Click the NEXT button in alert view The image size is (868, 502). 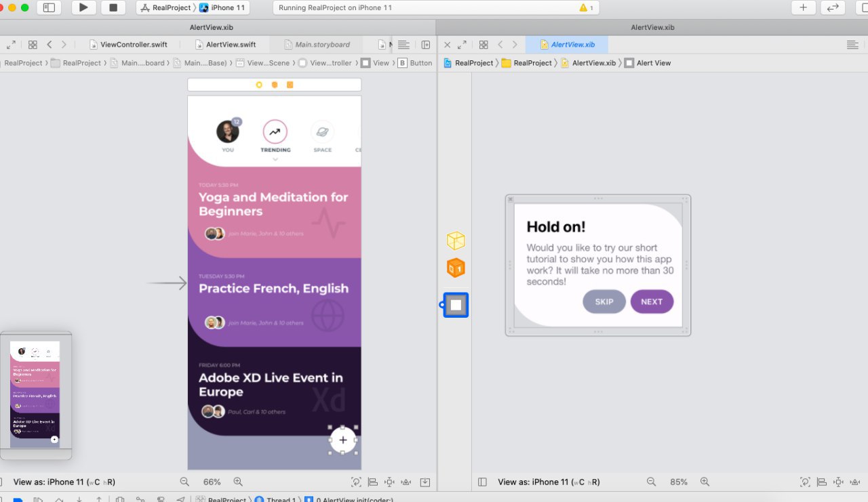point(652,301)
